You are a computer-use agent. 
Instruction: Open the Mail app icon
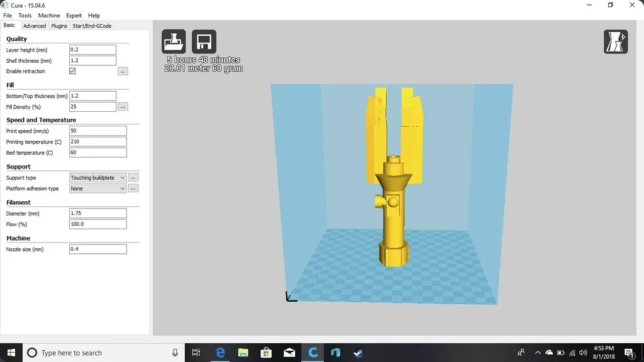pos(289,353)
